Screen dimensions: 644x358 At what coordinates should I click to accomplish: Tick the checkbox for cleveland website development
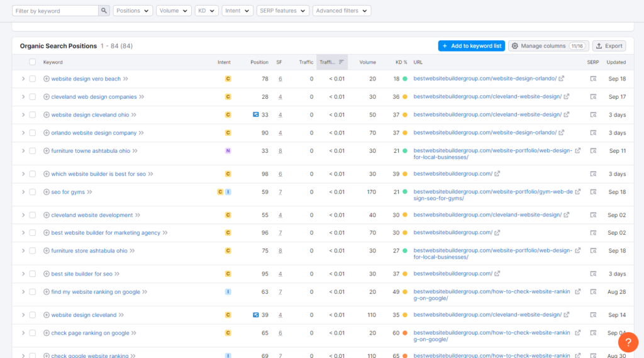(x=33, y=215)
